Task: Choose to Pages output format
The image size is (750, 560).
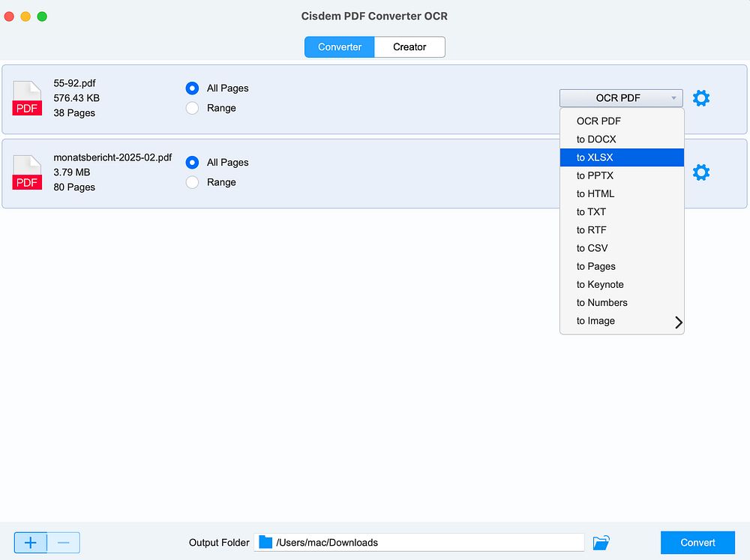Action: [622, 266]
